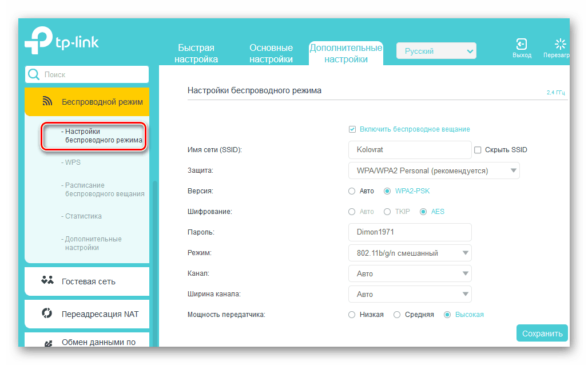The height and width of the screenshot is (365, 588).
Task: Open the Дополнительные настройки tab
Action: (x=346, y=53)
